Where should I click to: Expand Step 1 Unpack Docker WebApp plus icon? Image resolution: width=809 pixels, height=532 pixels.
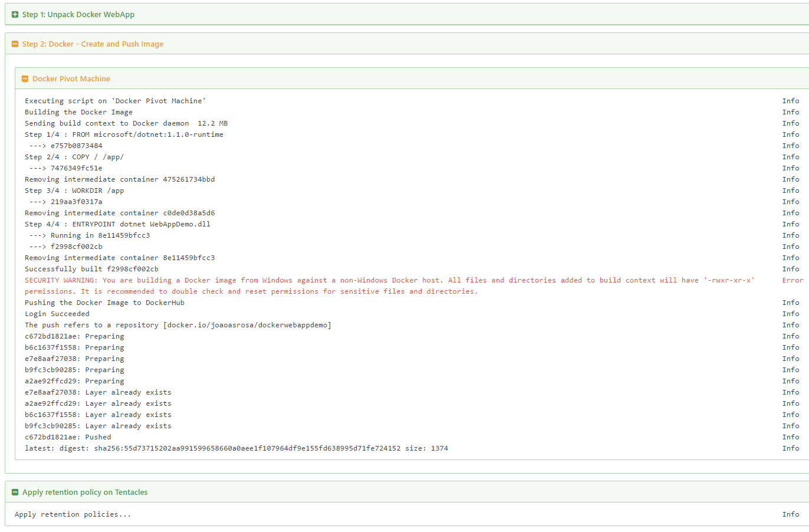tap(15, 15)
